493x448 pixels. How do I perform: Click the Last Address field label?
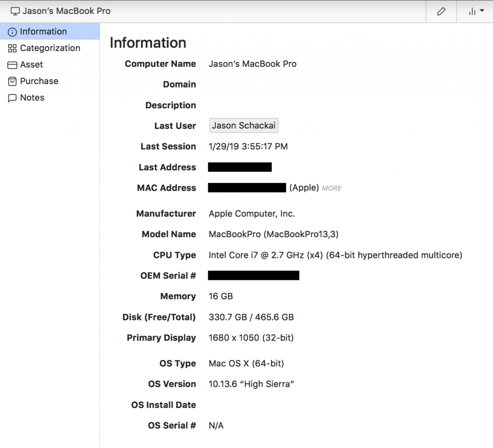pyautogui.click(x=167, y=167)
